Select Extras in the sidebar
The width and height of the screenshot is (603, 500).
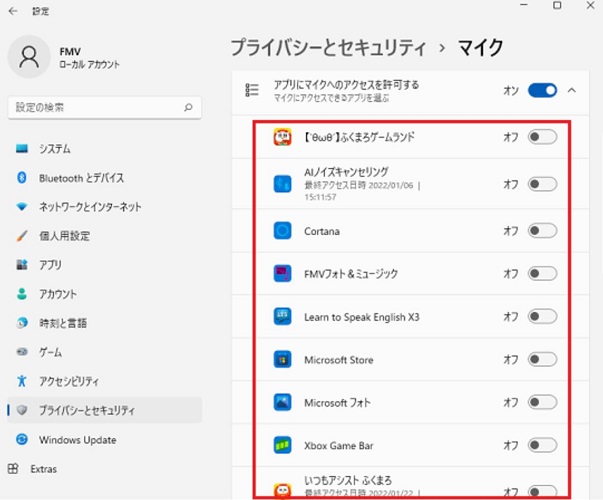105,469
